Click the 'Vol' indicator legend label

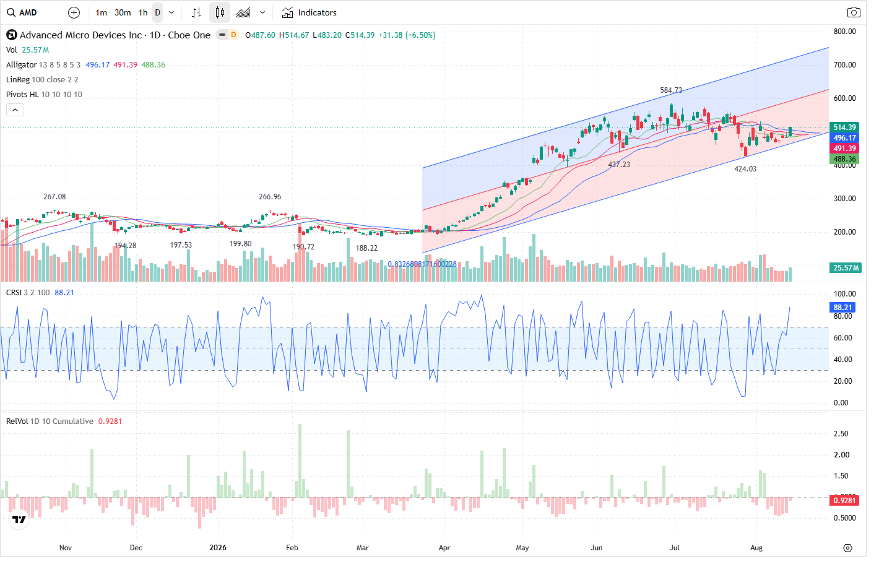click(12, 50)
